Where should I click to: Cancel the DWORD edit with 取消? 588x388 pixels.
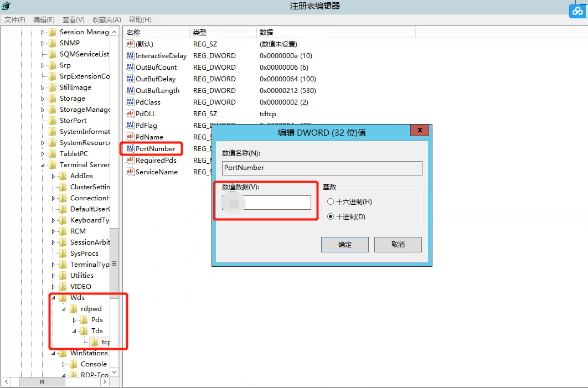tap(398, 245)
